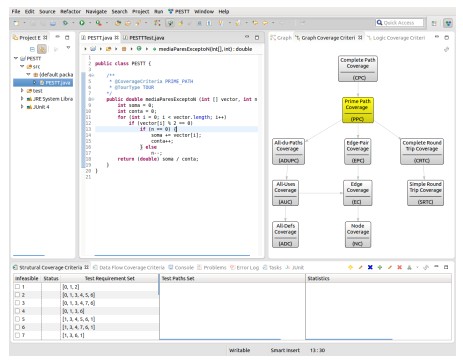The image size is (463, 362).
Task: Click the yellow forward navigation arrow in toolbar
Action: click(265, 23)
